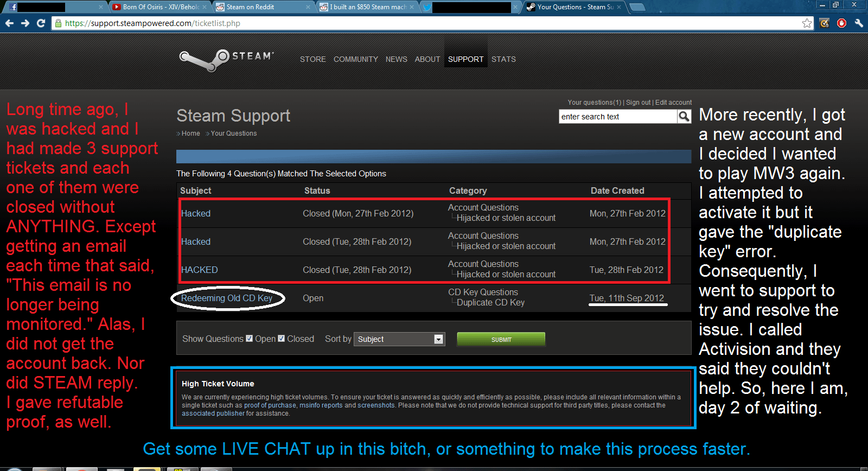Viewport: 868px width, 471px height.
Task: Switch to Born Of Osiris YouTube tab
Action: pyautogui.click(x=160, y=7)
